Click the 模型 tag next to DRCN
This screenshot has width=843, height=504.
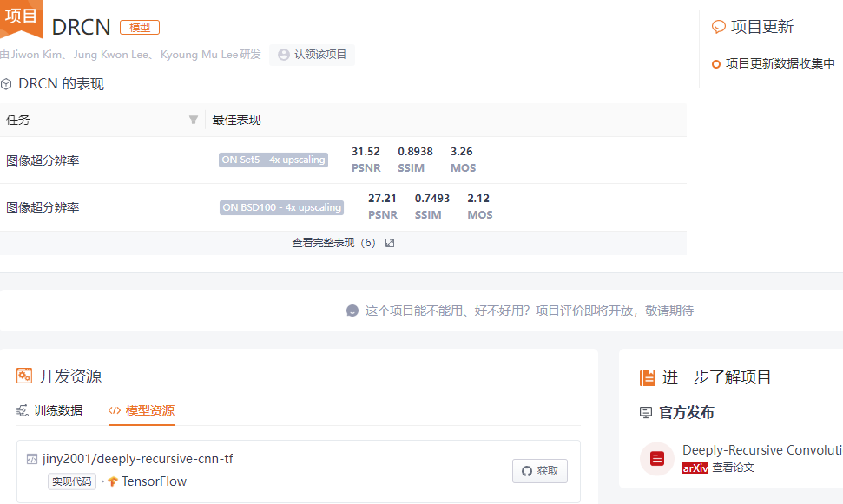tap(140, 28)
